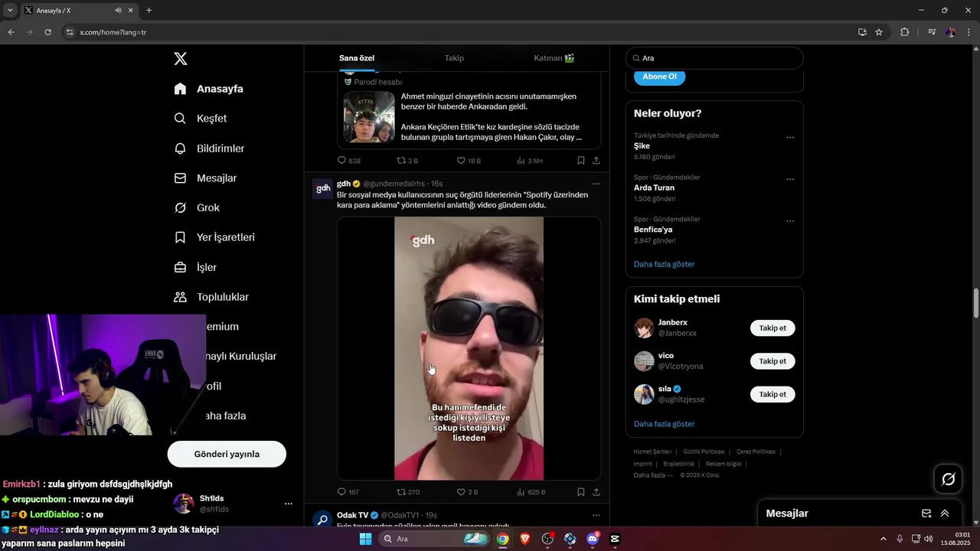Bookmark this page with the star icon

[879, 32]
